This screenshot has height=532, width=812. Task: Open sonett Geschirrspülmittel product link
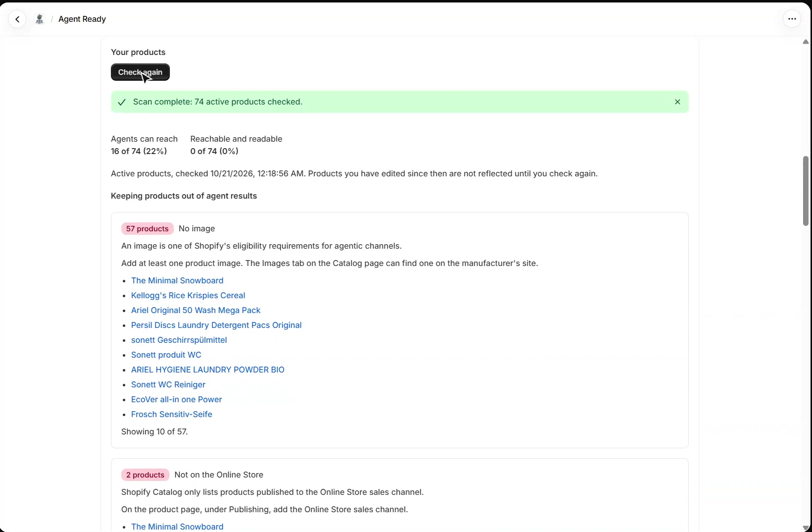coord(179,340)
